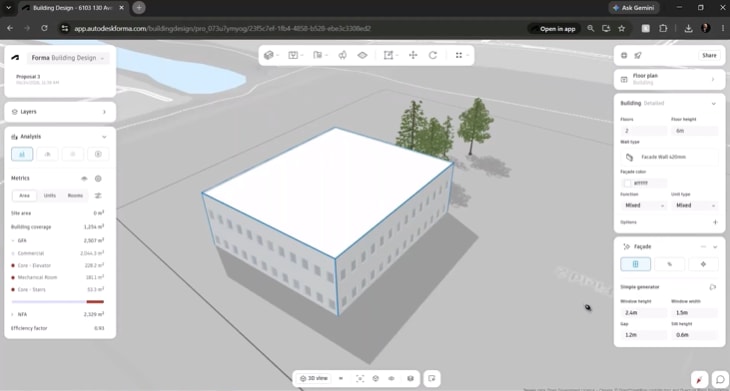
Task: Open the chat bubble at bottom right
Action: point(720,379)
